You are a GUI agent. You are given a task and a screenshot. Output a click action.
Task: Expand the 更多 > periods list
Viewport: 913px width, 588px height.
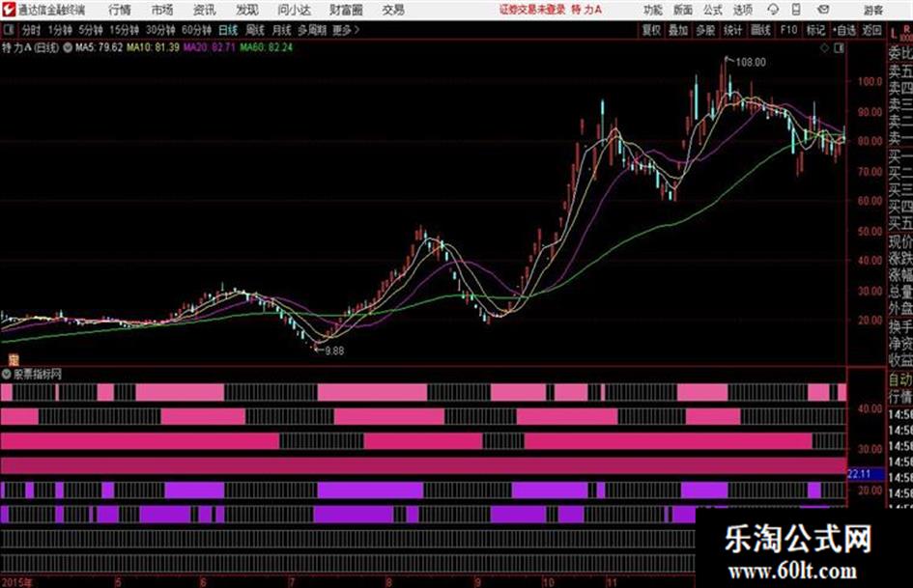[346, 30]
